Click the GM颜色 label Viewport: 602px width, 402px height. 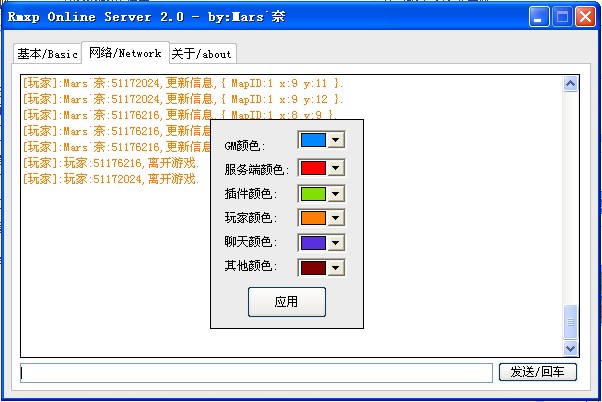click(245, 146)
